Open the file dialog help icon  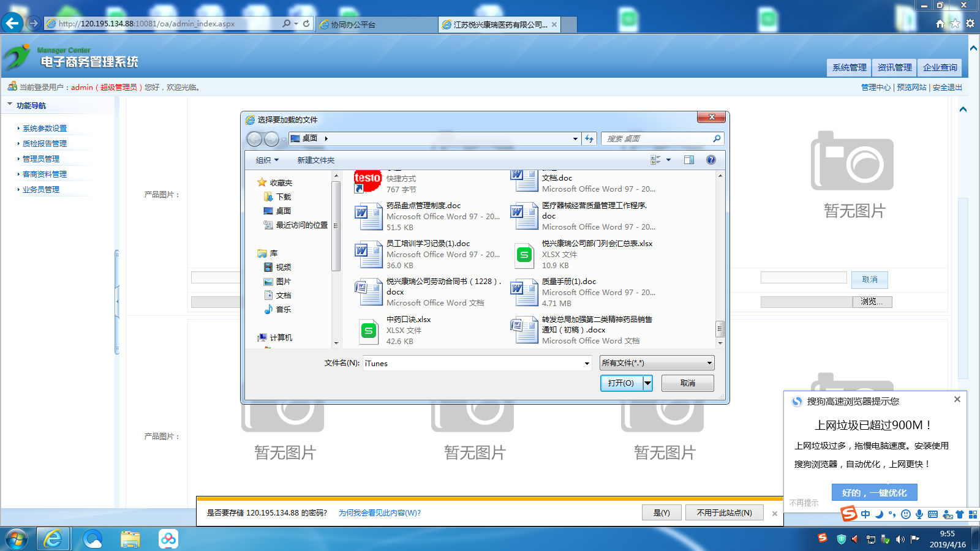point(710,160)
